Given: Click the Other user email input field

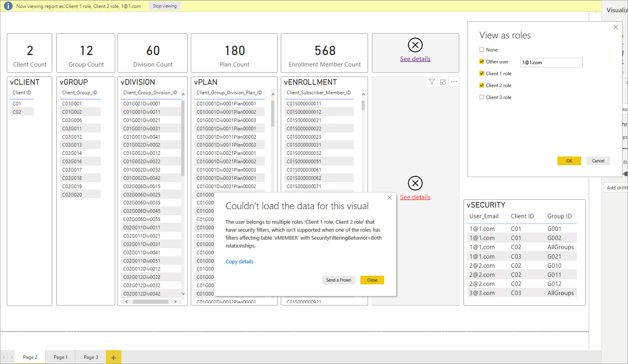Looking at the screenshot, I should point(551,63).
